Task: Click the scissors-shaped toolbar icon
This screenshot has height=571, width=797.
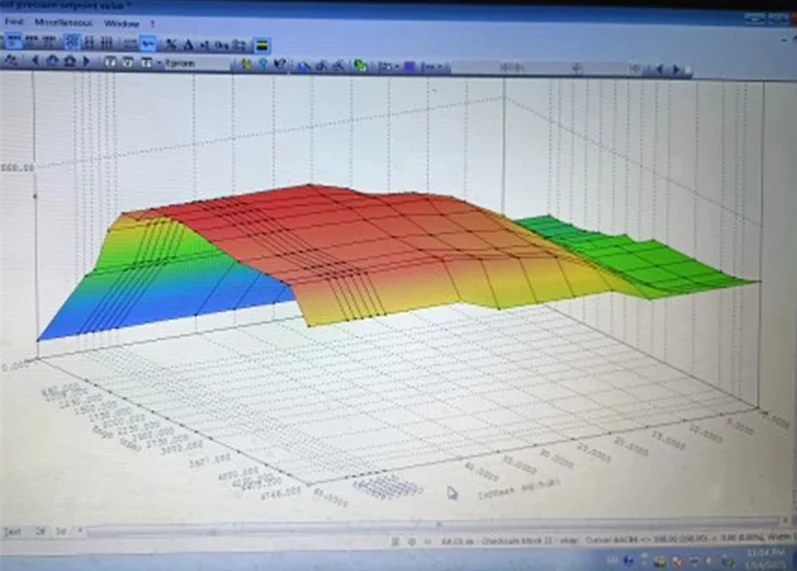Action: click(171, 45)
